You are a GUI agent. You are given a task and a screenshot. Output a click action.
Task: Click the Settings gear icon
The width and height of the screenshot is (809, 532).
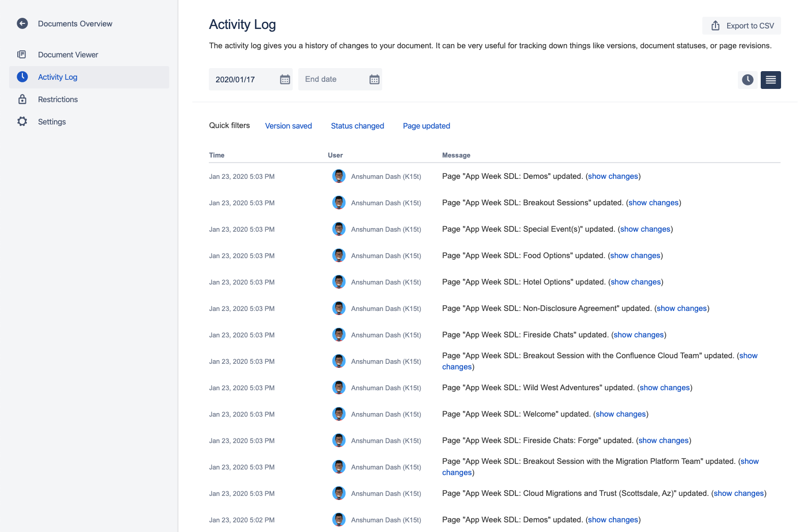[x=22, y=121]
